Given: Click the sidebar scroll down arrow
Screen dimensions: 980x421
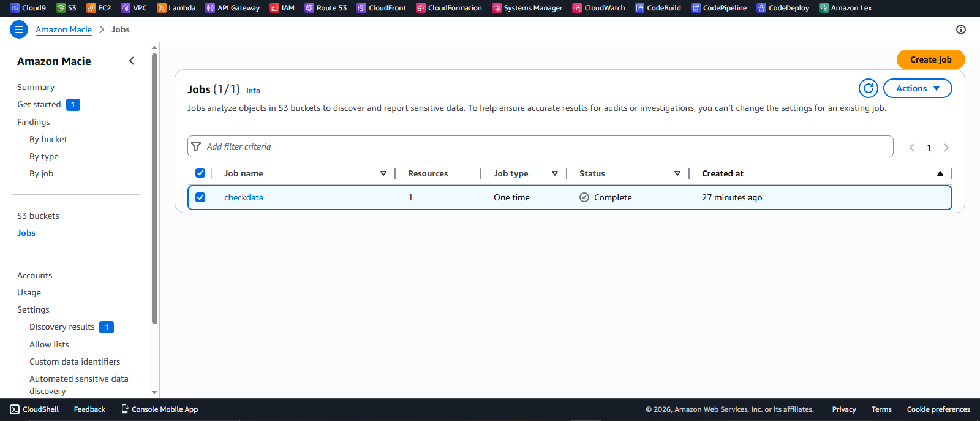Looking at the screenshot, I should 155,392.
